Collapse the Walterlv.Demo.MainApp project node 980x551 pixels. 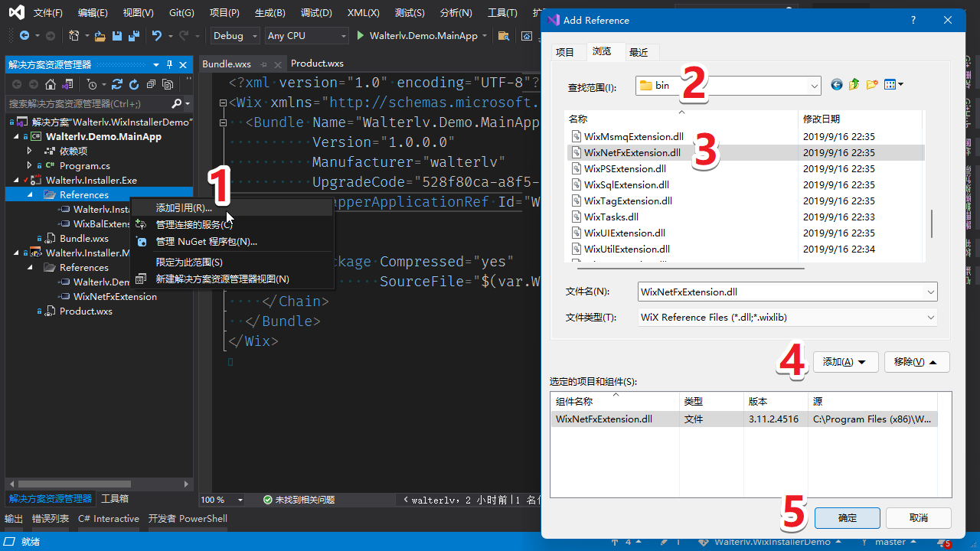coord(15,137)
